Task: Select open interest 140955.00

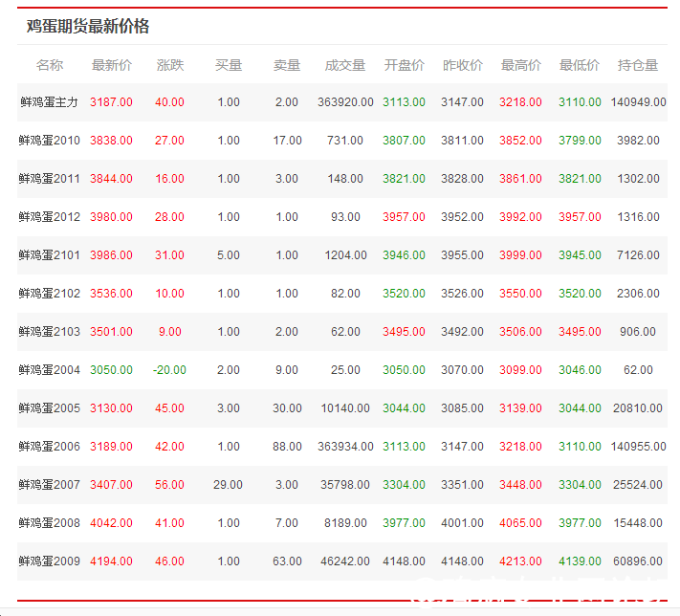Action: (638, 447)
